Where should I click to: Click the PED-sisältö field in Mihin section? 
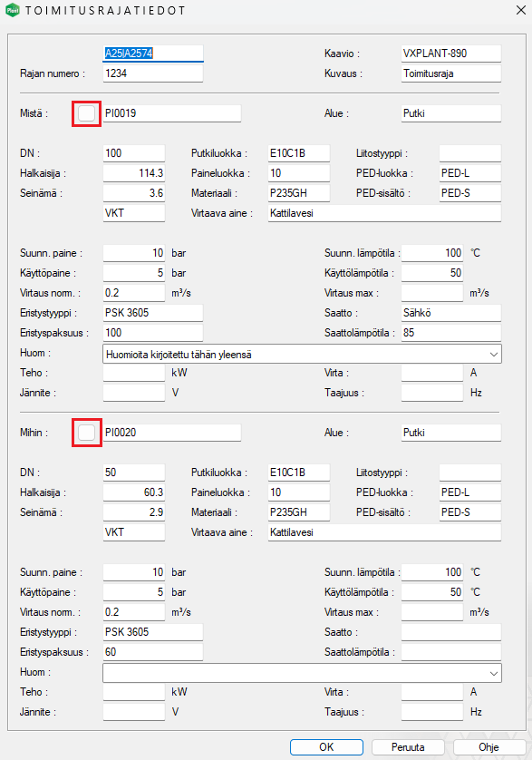470,512
